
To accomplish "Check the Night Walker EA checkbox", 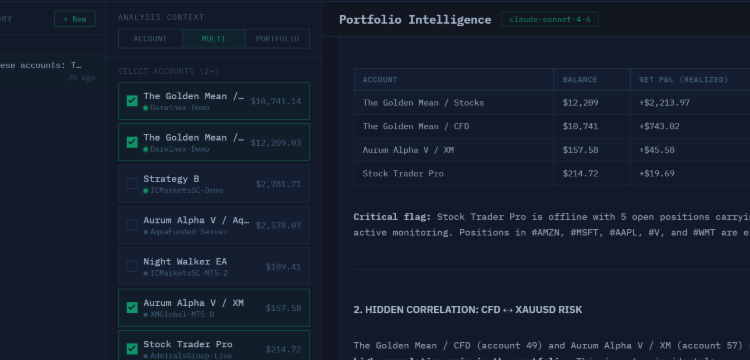I will tap(132, 266).
